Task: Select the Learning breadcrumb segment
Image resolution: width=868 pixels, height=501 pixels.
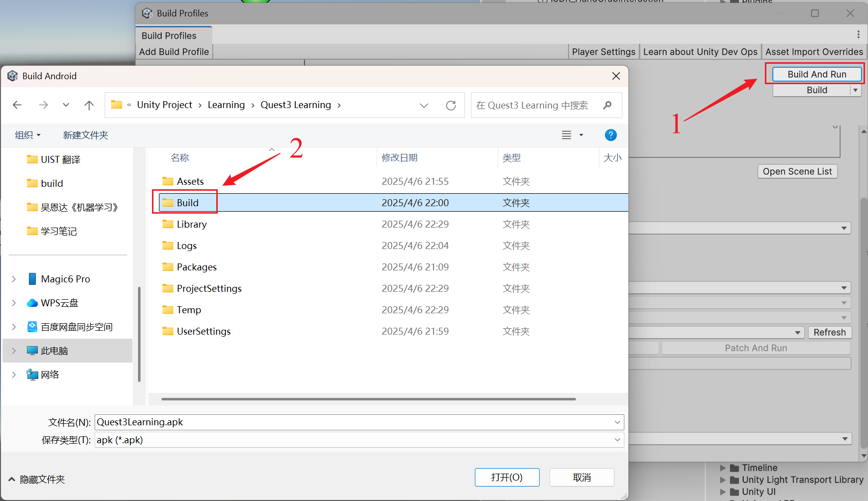Action: [x=226, y=105]
